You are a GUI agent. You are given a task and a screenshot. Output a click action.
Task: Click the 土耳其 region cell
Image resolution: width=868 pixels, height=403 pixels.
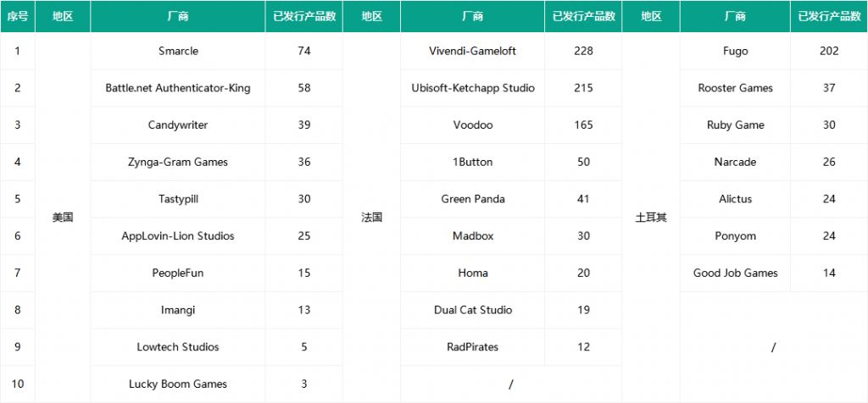pyautogui.click(x=651, y=218)
